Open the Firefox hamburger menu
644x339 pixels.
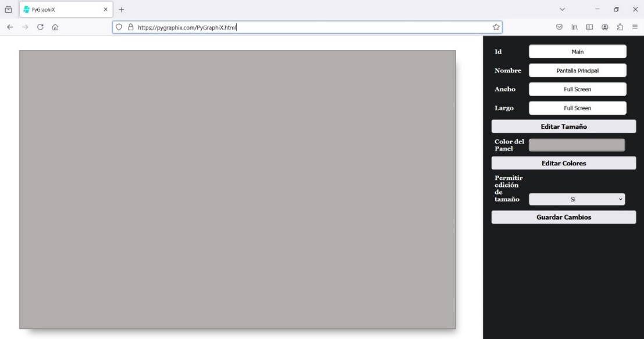(x=635, y=27)
